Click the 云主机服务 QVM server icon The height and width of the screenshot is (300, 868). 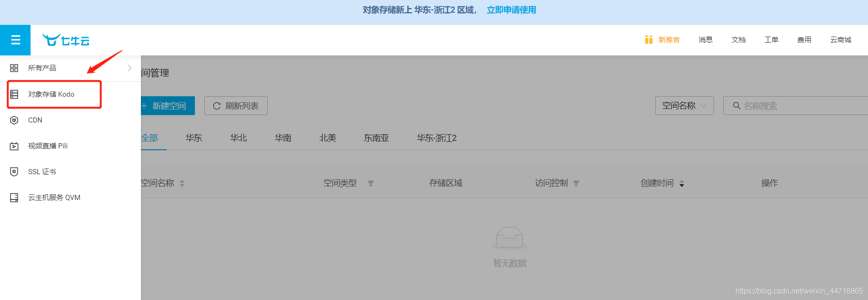pos(14,198)
